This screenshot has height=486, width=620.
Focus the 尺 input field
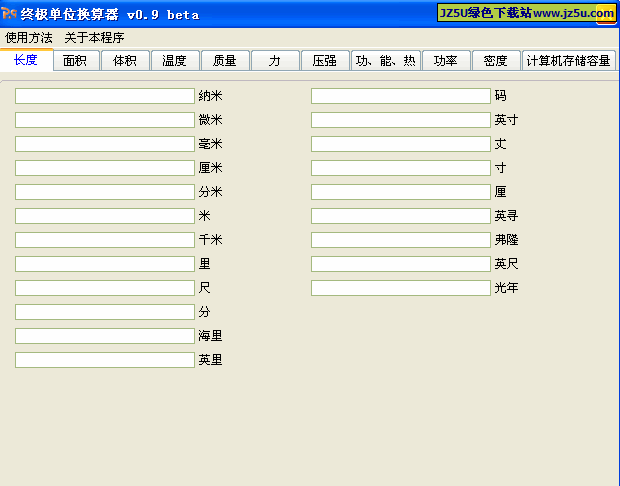pos(105,288)
